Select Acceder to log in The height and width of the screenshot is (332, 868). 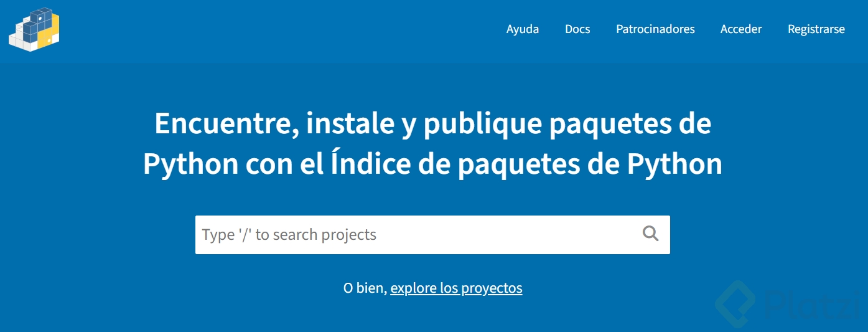tap(741, 29)
